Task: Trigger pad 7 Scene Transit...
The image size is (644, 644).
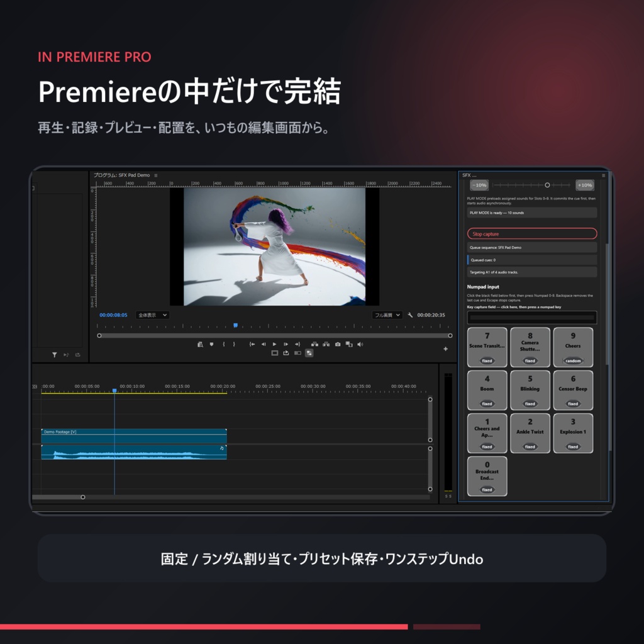Action: pyautogui.click(x=487, y=347)
